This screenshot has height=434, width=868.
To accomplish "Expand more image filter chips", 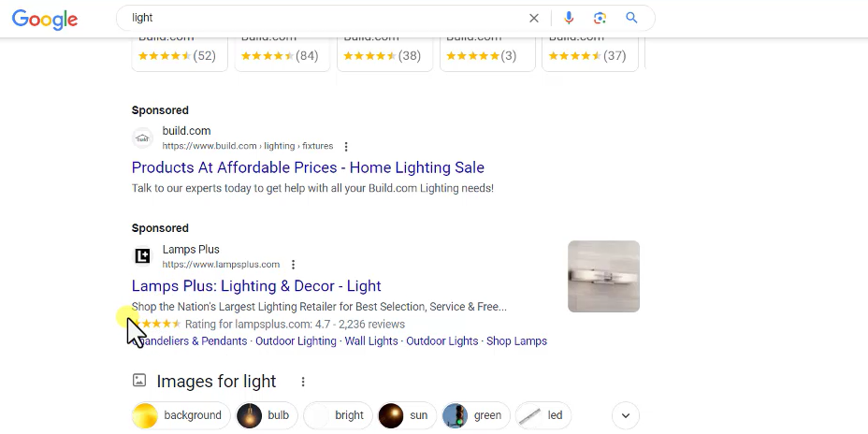I will pyautogui.click(x=625, y=415).
